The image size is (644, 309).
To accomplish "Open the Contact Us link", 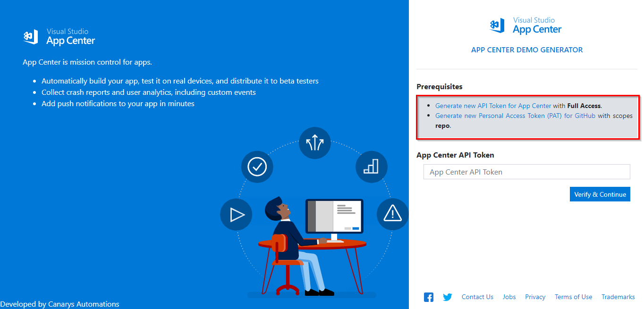I will pyautogui.click(x=477, y=297).
